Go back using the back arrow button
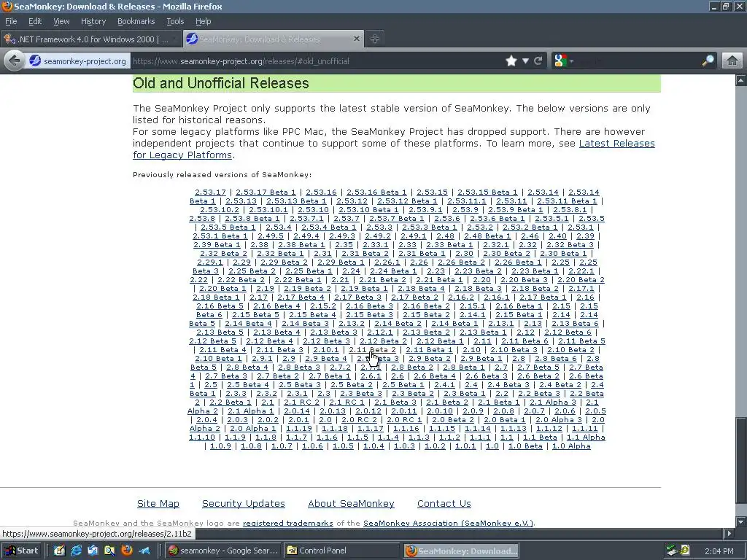The width and height of the screenshot is (747, 560). tap(15, 61)
